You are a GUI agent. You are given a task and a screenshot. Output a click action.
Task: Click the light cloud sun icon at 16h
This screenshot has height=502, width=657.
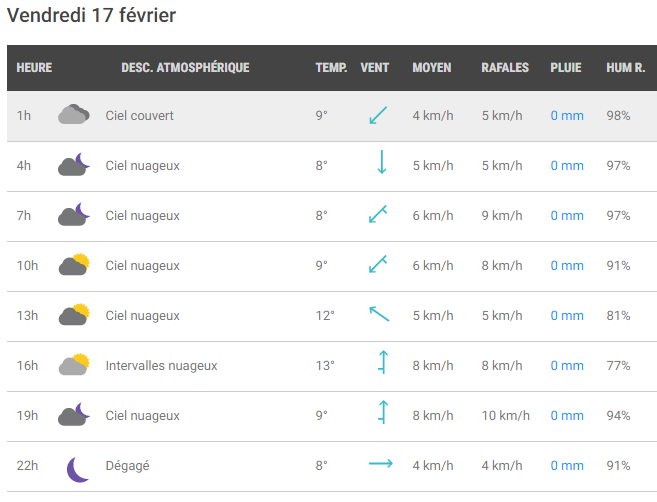pos(74,365)
